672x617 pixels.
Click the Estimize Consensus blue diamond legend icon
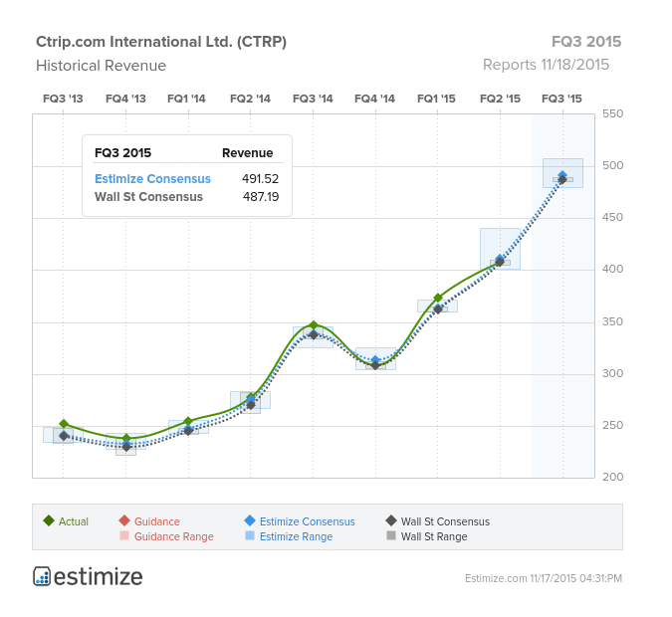point(250,520)
